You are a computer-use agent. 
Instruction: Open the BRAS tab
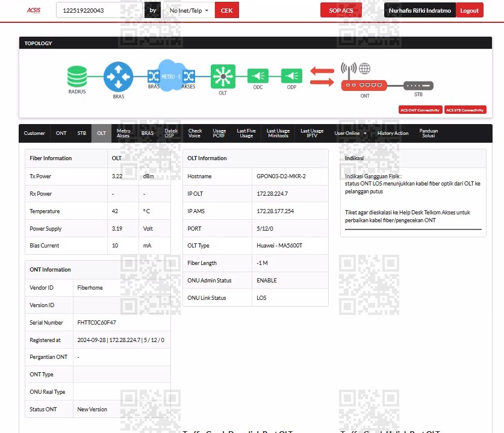coord(148,133)
